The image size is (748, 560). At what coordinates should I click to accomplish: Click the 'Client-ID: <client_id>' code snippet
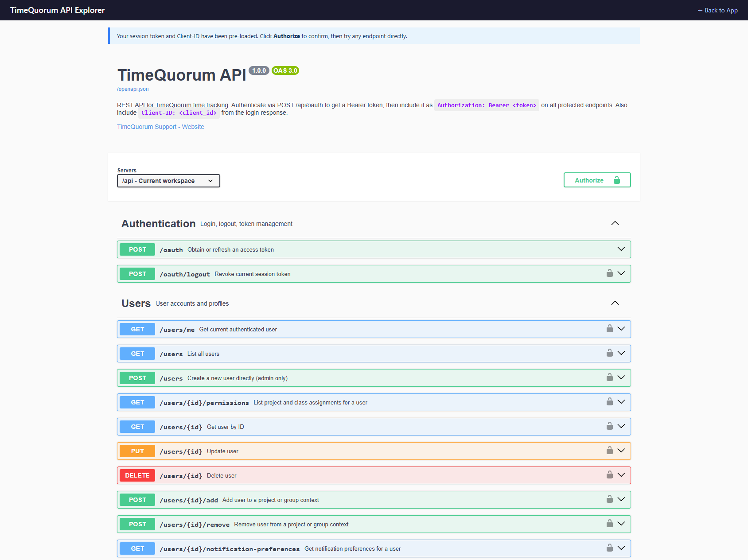coord(179,113)
